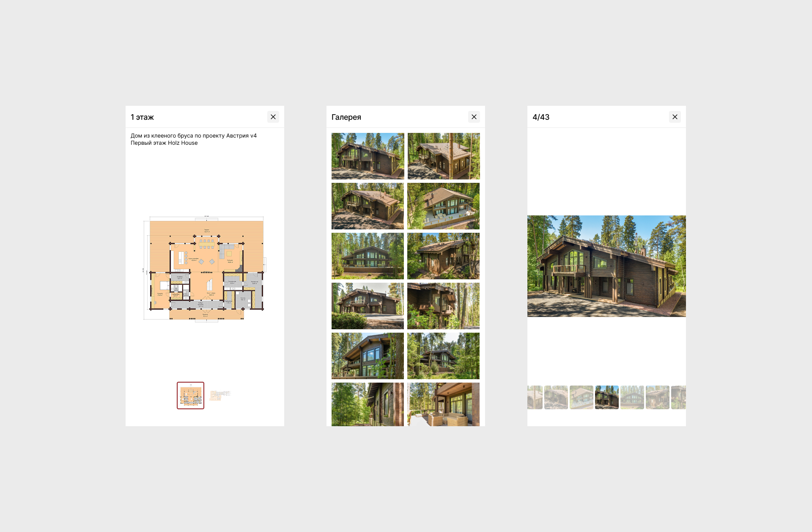Open gallery photo of side wall with forest
Screen dimensions: 812x532
pyautogui.click(x=368, y=404)
